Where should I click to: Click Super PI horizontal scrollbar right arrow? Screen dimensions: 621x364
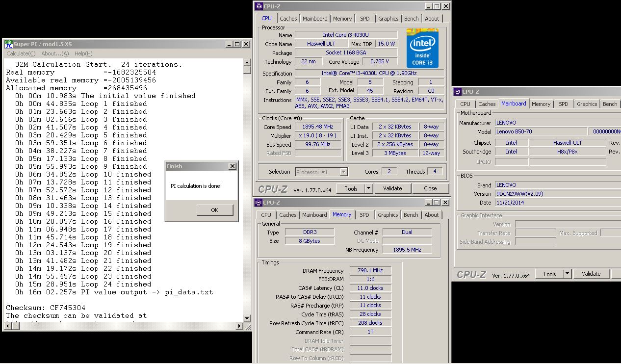tap(240, 326)
